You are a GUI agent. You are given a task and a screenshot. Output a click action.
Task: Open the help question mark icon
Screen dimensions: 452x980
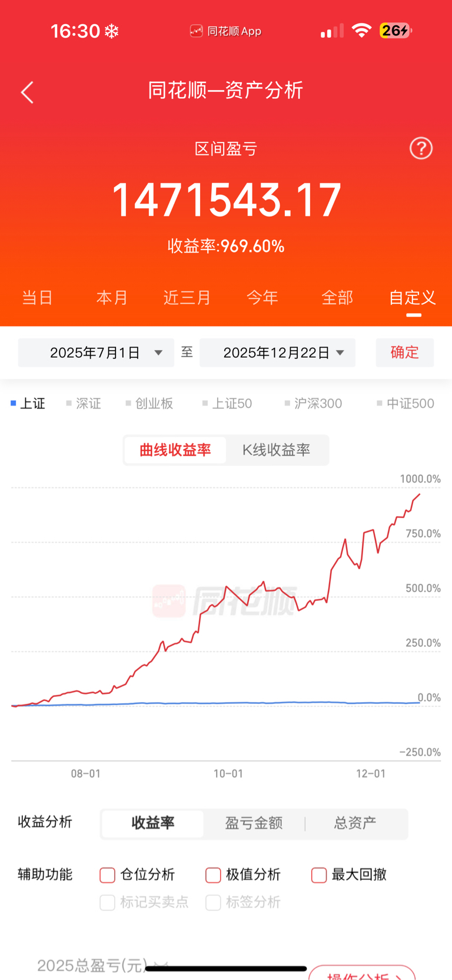[x=421, y=148]
